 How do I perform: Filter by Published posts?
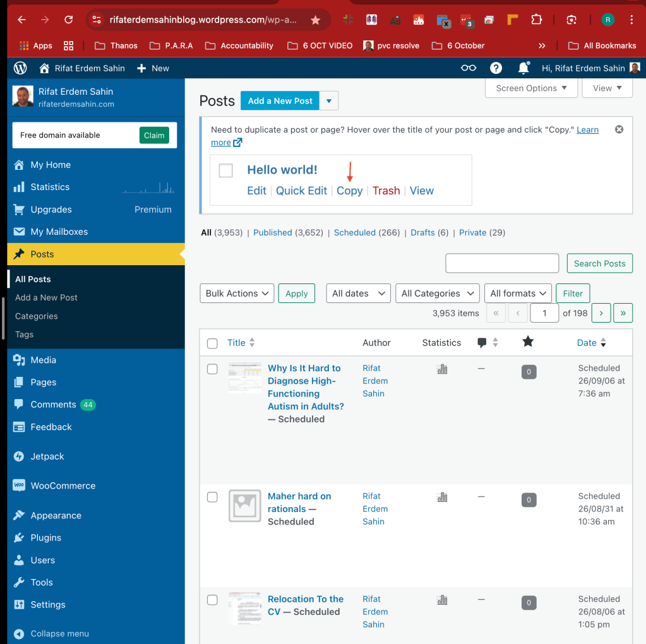pos(273,232)
